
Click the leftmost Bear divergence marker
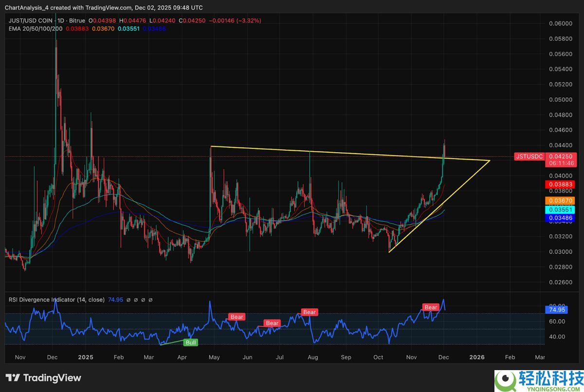(x=237, y=317)
